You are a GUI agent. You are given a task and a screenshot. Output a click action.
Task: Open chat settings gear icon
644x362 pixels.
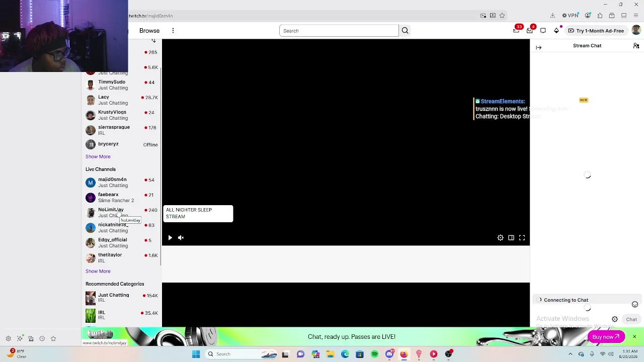615,319
